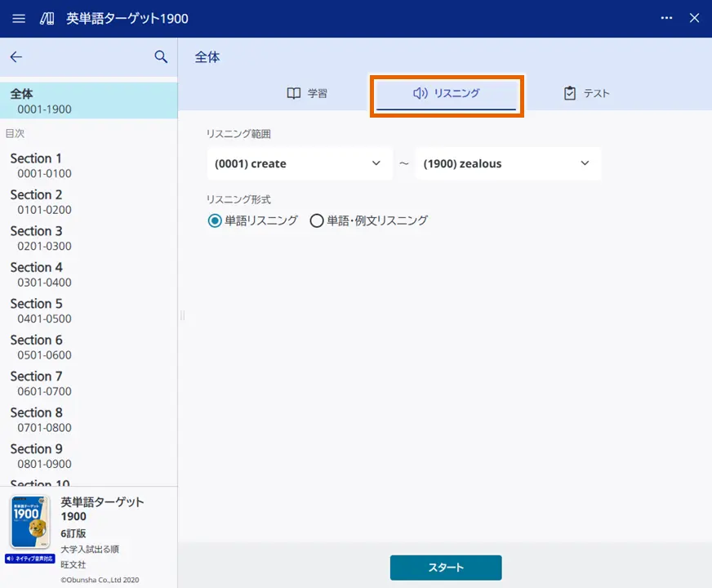712x588 pixels.
Task: Click the book icon on the 学習 tab
Action: 293,93
